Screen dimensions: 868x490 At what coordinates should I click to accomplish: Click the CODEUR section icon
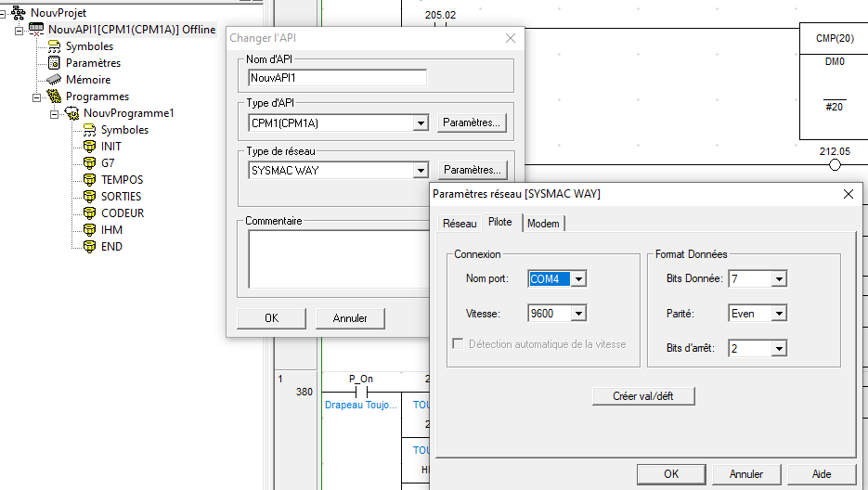point(89,213)
